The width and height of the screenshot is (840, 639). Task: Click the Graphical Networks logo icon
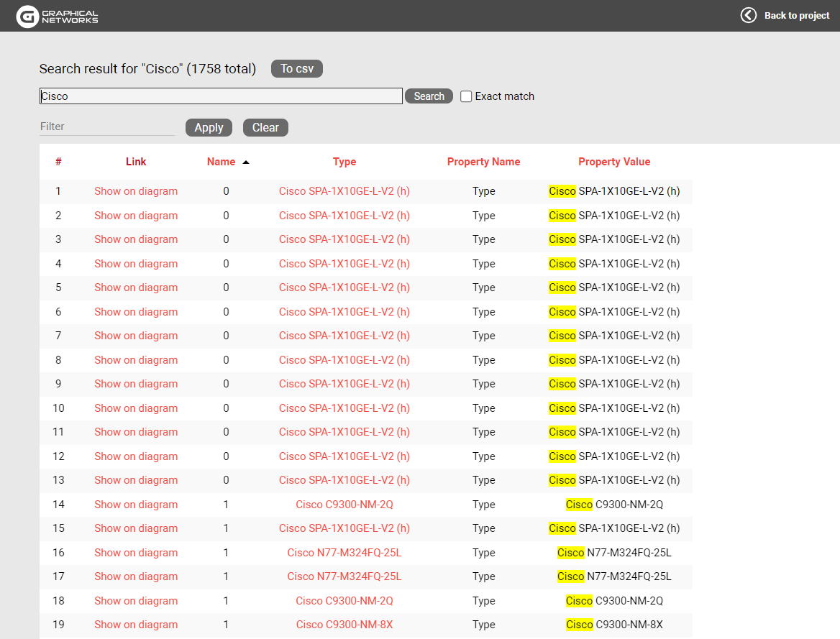tap(27, 16)
